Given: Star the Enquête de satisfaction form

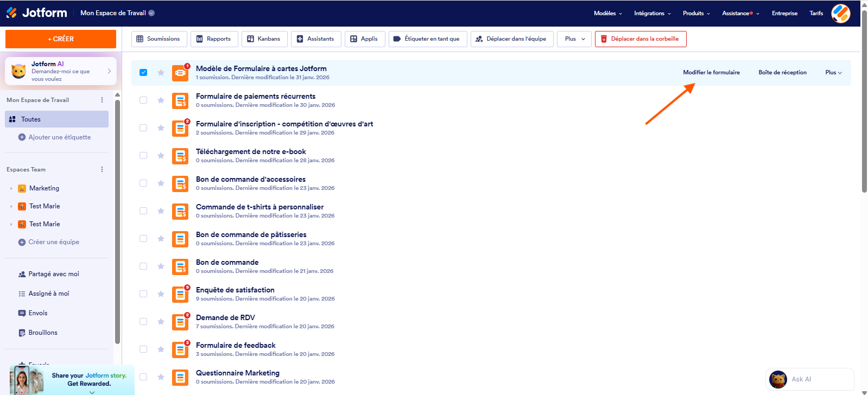Looking at the screenshot, I should 161,294.
